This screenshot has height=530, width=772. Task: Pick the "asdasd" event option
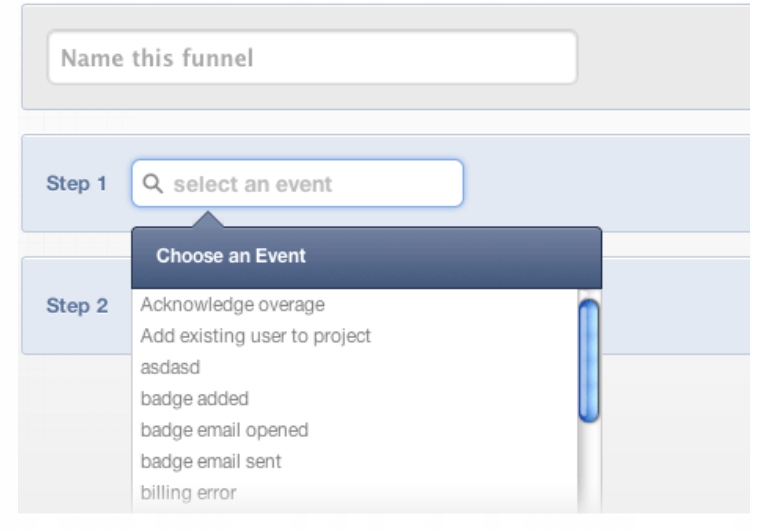tap(170, 367)
